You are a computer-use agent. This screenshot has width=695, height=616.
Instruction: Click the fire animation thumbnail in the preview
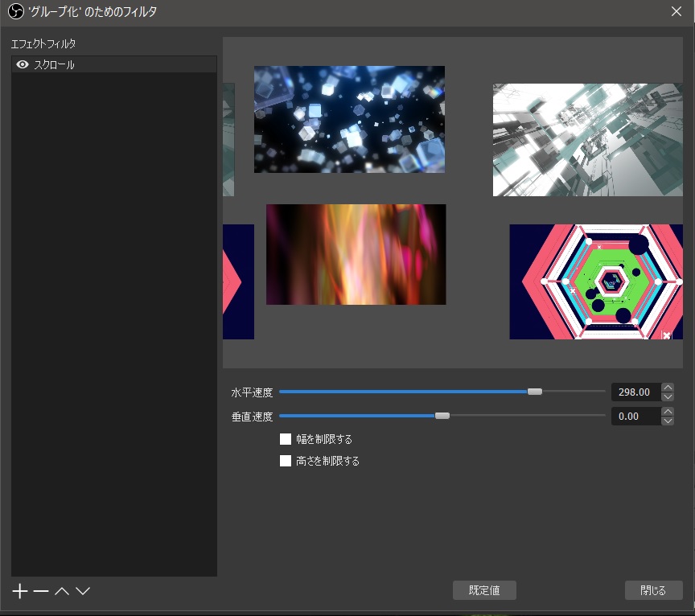tap(356, 254)
